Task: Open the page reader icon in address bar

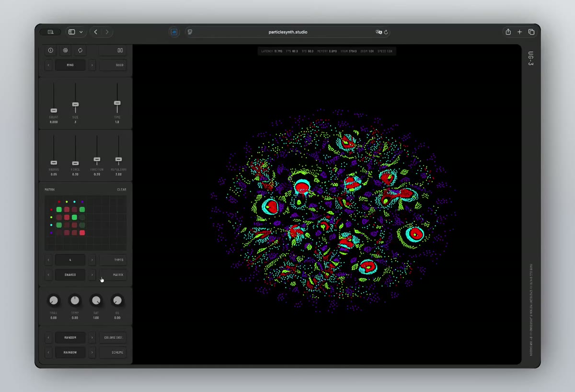Action: (190, 32)
